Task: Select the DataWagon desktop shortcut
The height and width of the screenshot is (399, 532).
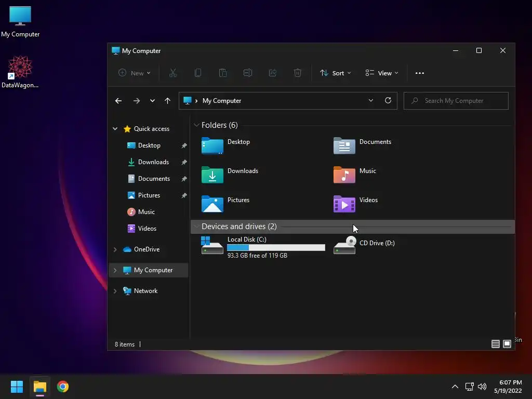Action: 20,72
